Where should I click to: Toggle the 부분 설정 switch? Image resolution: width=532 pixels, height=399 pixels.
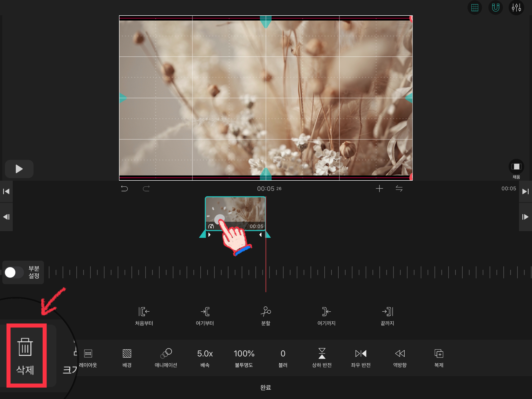coord(14,272)
